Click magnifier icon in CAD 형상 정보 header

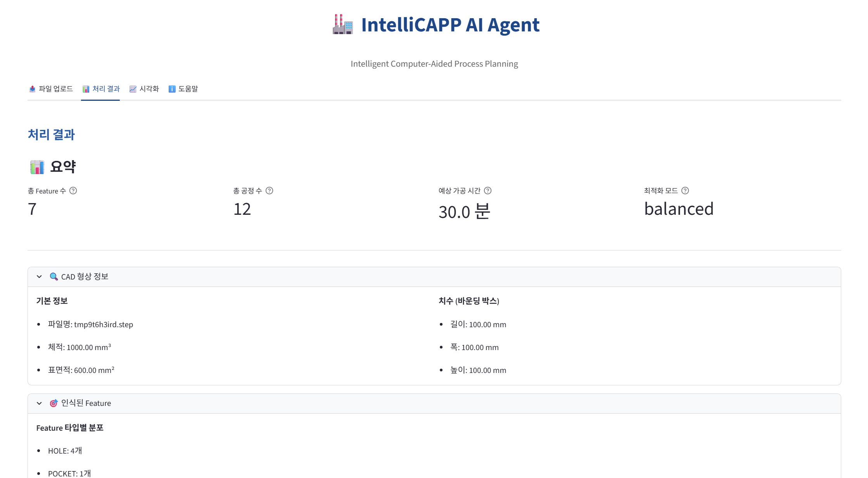click(x=54, y=277)
